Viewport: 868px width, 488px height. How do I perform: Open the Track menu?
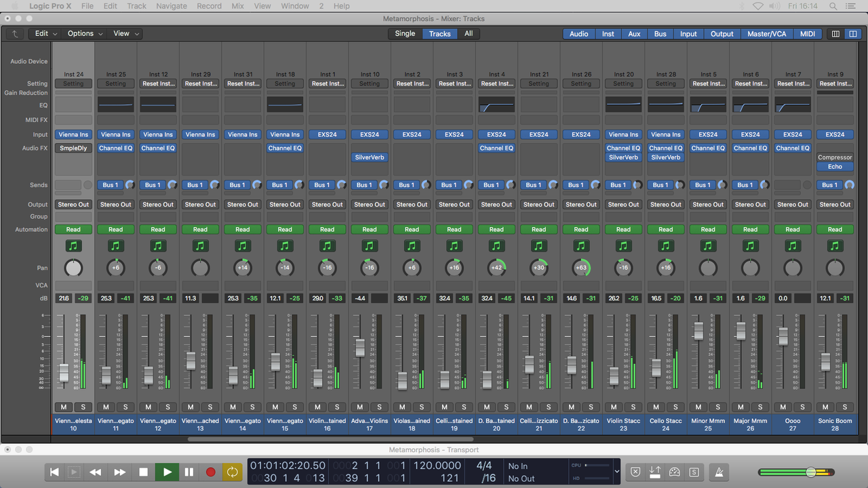(x=136, y=6)
